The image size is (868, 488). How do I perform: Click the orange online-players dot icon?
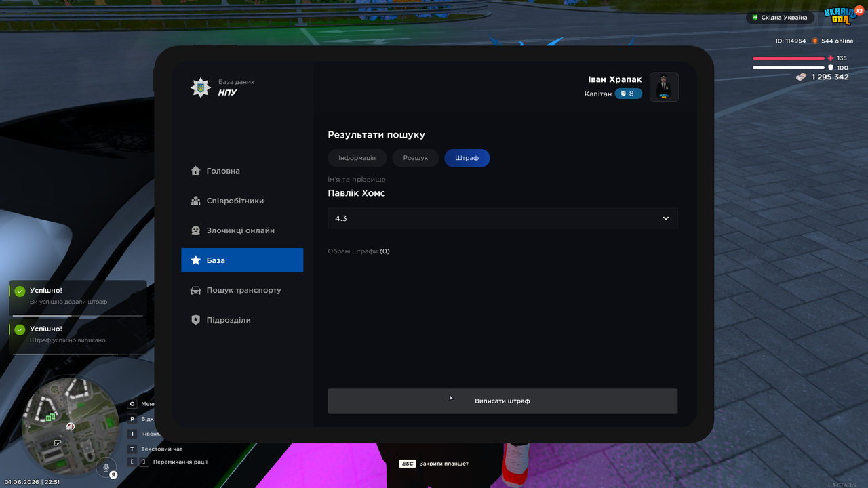point(815,41)
